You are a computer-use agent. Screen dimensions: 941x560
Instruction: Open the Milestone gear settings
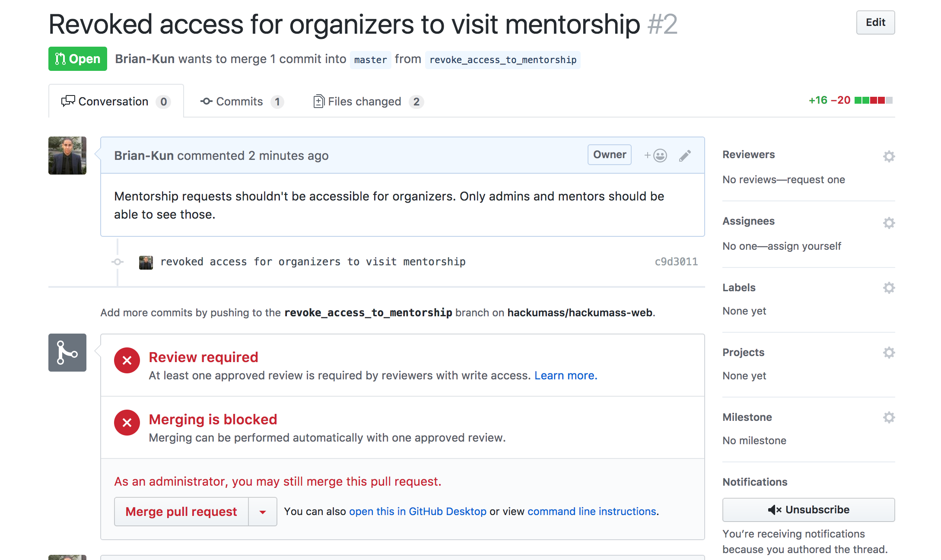pos(889,417)
